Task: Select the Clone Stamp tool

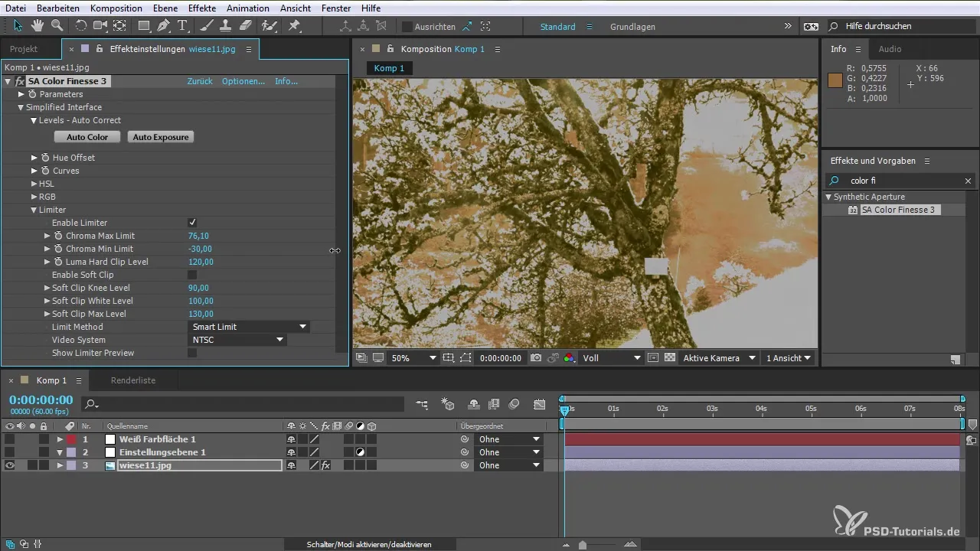Action: click(x=226, y=25)
